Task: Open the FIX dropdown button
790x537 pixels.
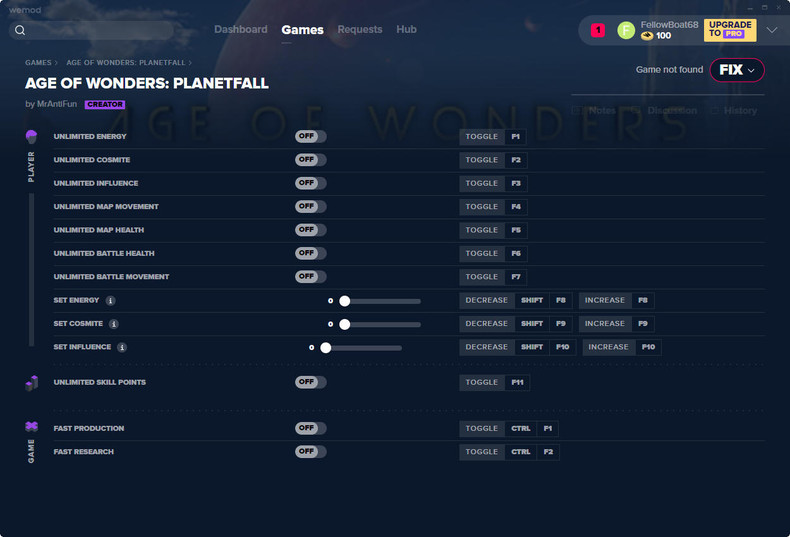Action: click(x=737, y=70)
